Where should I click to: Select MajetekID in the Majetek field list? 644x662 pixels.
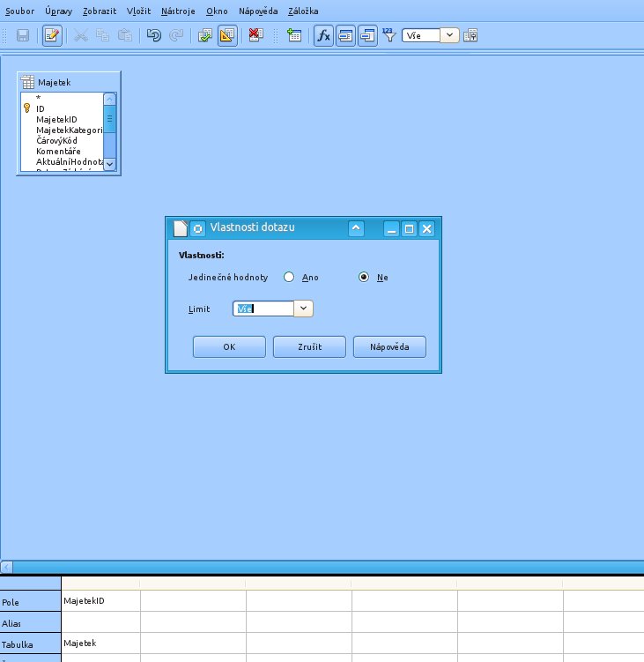tap(56, 120)
